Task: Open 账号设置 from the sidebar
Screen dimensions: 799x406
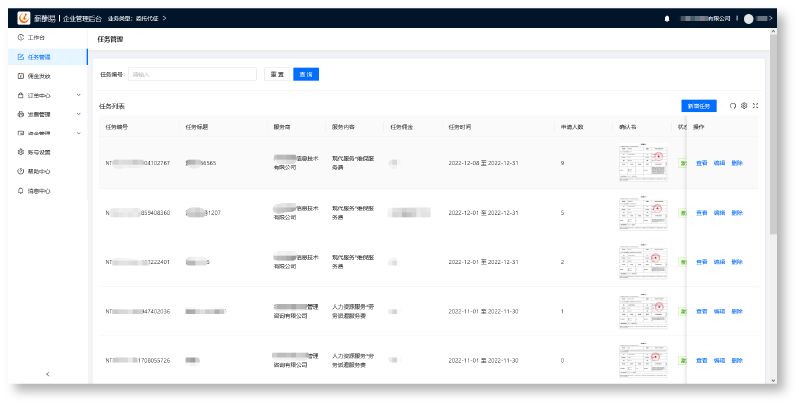Action: point(39,152)
